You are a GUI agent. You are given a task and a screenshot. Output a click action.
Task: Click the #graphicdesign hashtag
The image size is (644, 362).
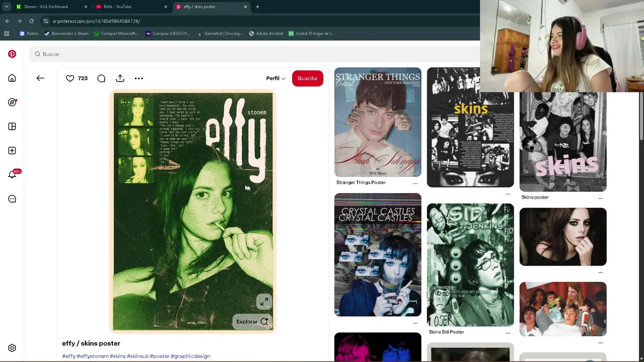[x=190, y=356]
